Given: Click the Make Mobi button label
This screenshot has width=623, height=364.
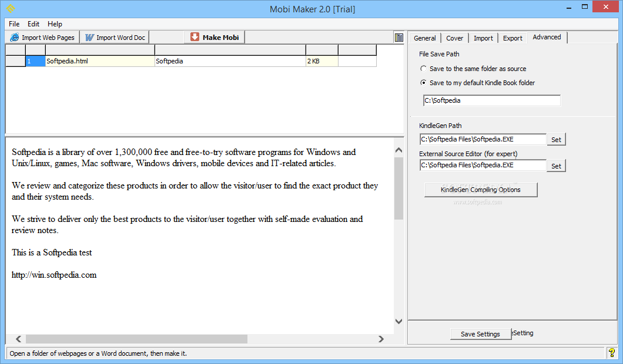Looking at the screenshot, I should (220, 38).
